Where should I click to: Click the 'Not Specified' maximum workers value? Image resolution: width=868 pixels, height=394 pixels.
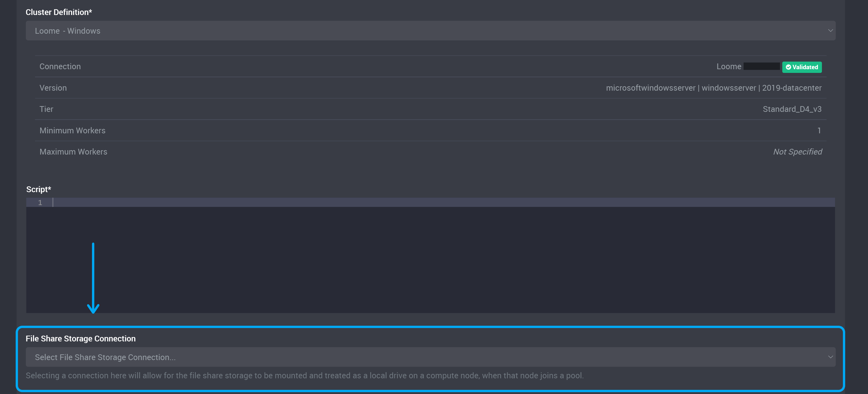[x=797, y=152]
